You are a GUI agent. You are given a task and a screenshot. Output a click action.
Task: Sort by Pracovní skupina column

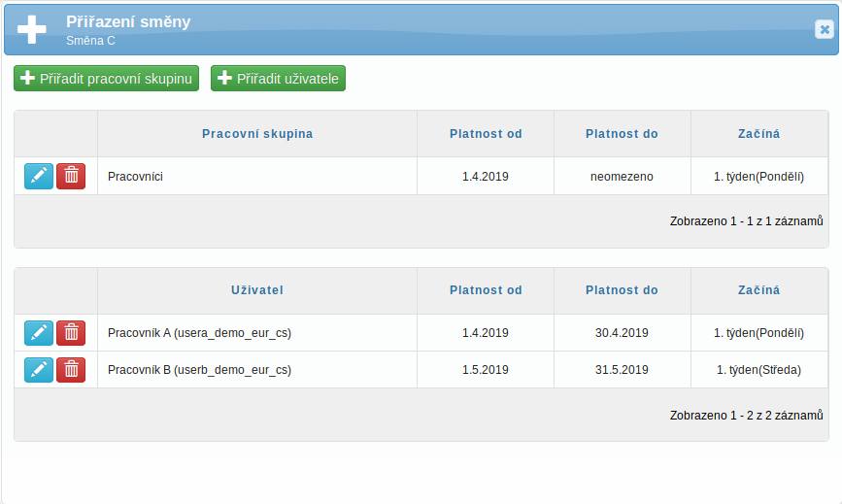[257, 134]
